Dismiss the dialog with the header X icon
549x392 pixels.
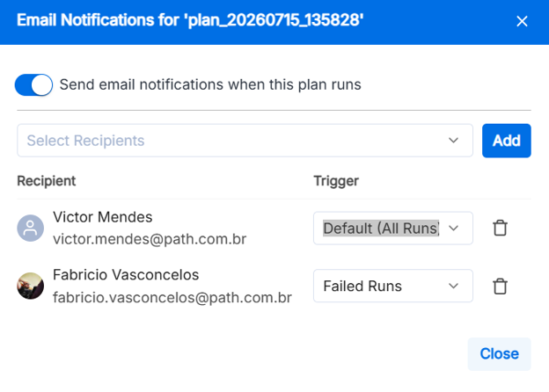[x=522, y=21]
